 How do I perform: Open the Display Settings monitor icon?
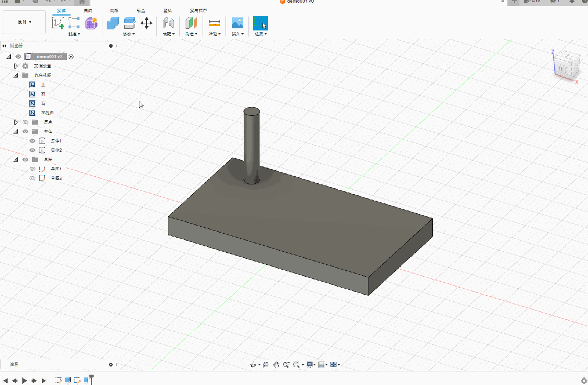[x=309, y=364]
